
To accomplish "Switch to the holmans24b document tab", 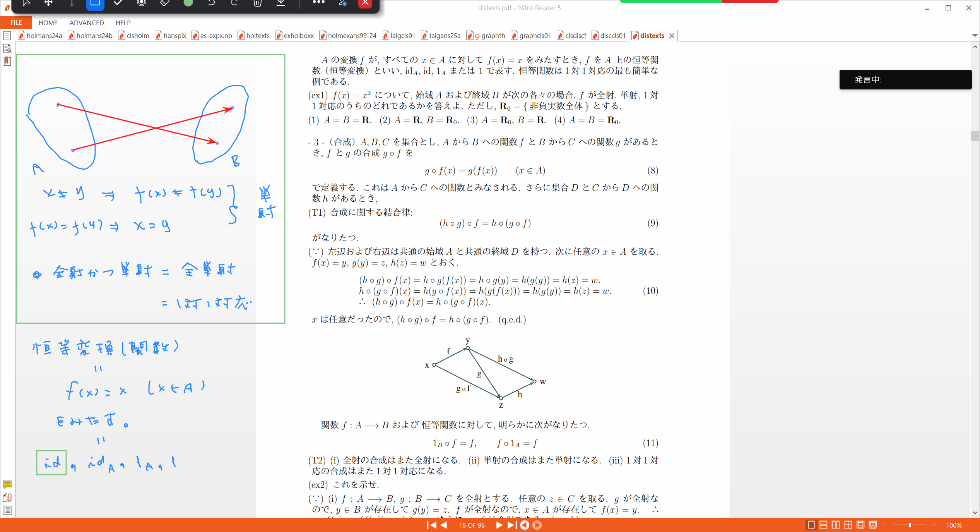I will coord(91,36).
